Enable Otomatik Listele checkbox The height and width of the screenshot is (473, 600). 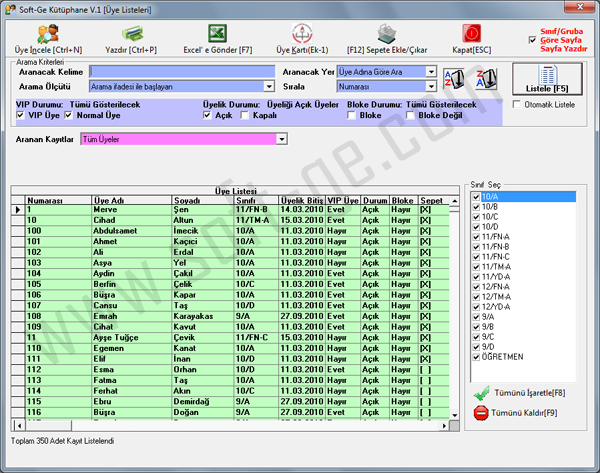[x=517, y=104]
